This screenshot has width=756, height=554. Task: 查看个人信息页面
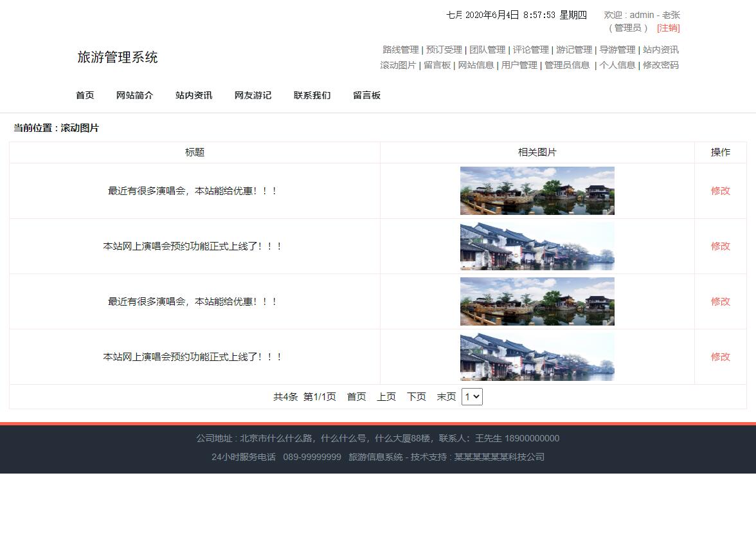(x=617, y=65)
